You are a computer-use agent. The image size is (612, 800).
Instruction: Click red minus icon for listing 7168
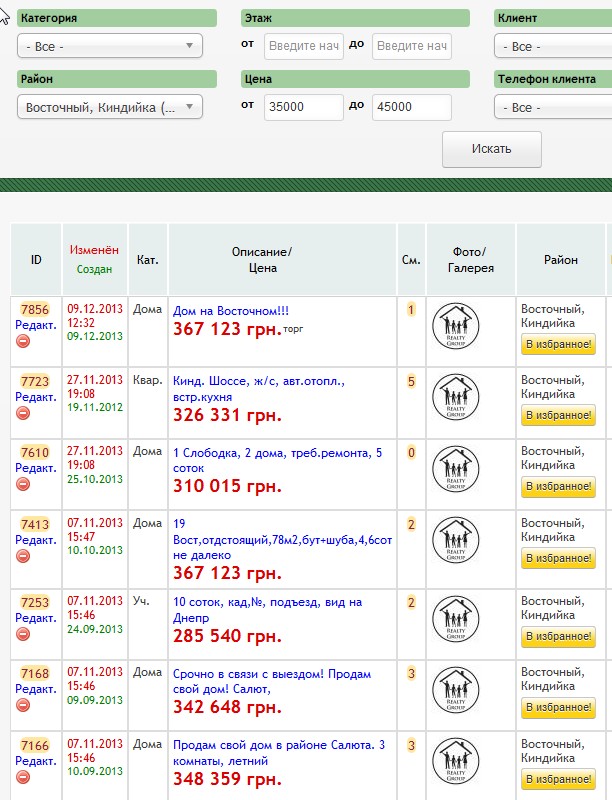[x=23, y=705]
